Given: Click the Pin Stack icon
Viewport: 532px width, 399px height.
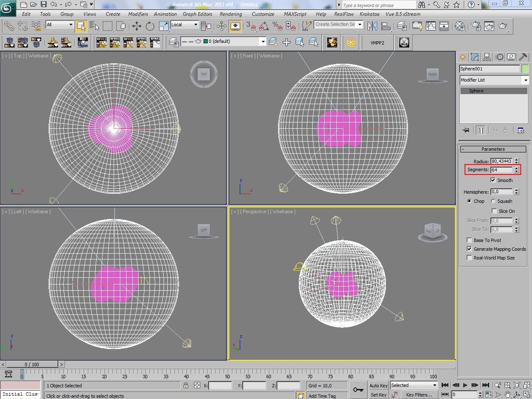Looking at the screenshot, I should (466, 130).
